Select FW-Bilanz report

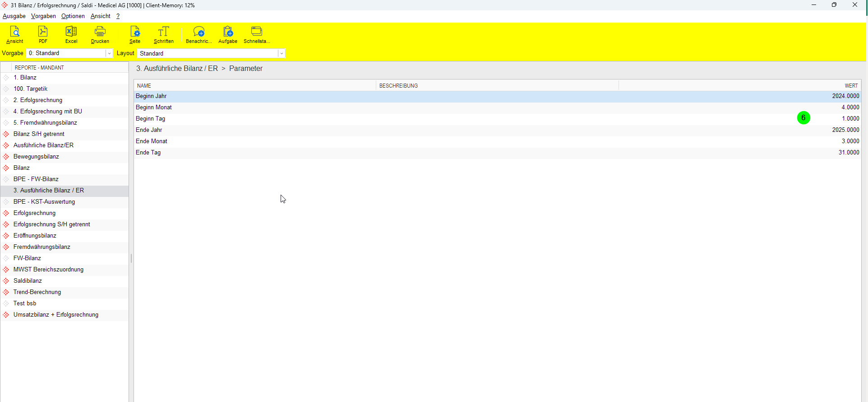click(x=65, y=258)
